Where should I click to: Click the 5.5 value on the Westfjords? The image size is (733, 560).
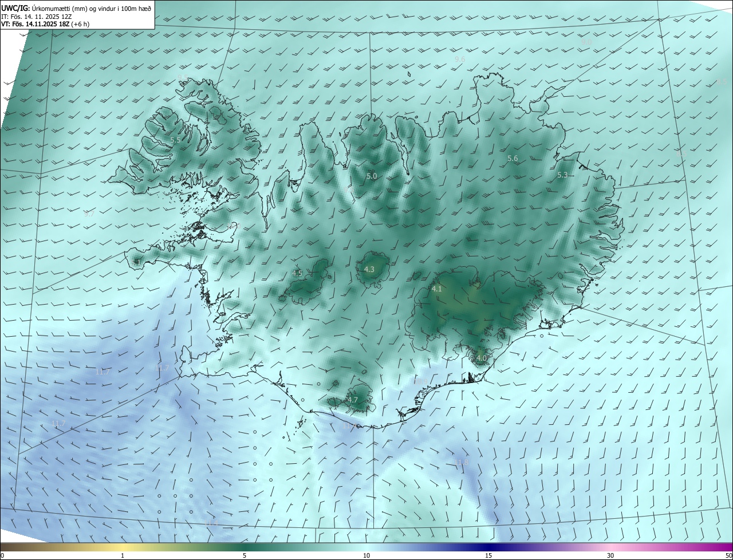(176, 140)
